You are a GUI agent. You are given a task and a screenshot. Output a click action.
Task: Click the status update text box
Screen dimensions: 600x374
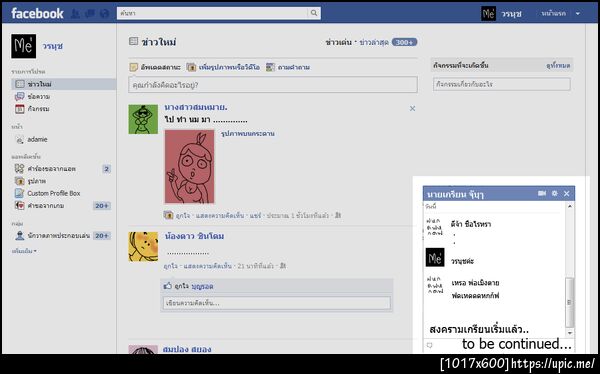point(273,85)
